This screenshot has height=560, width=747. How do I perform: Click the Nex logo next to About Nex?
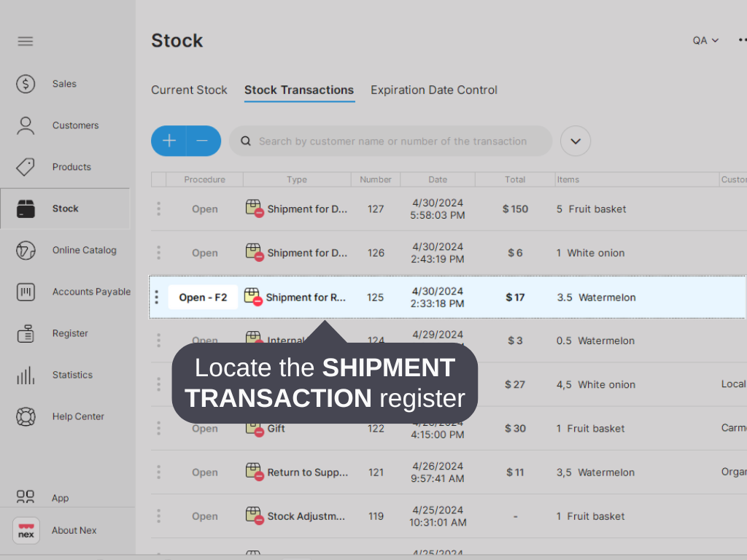pos(26,531)
